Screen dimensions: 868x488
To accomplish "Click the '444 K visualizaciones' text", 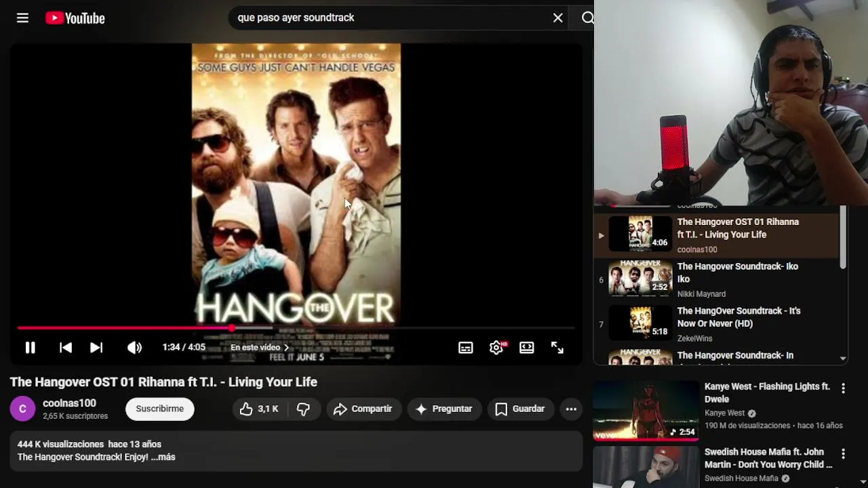I will point(60,445).
